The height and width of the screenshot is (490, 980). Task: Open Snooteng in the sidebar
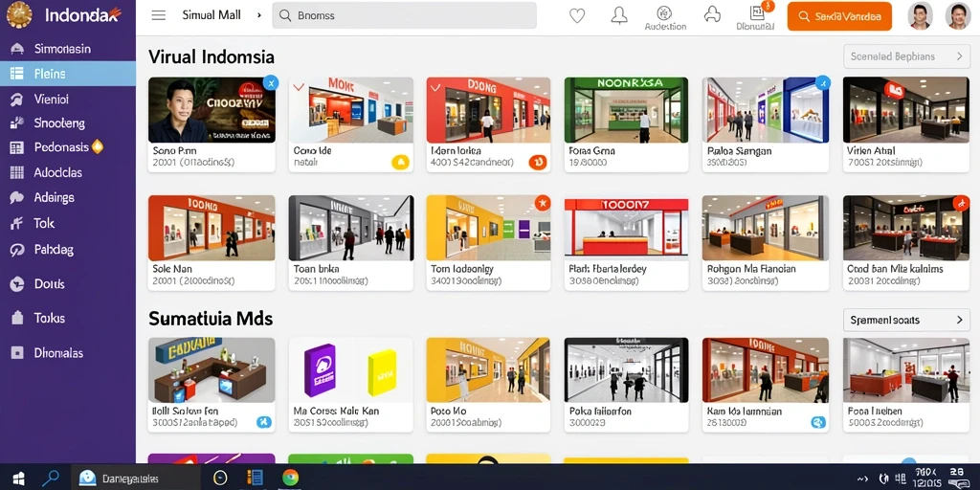(x=68, y=123)
